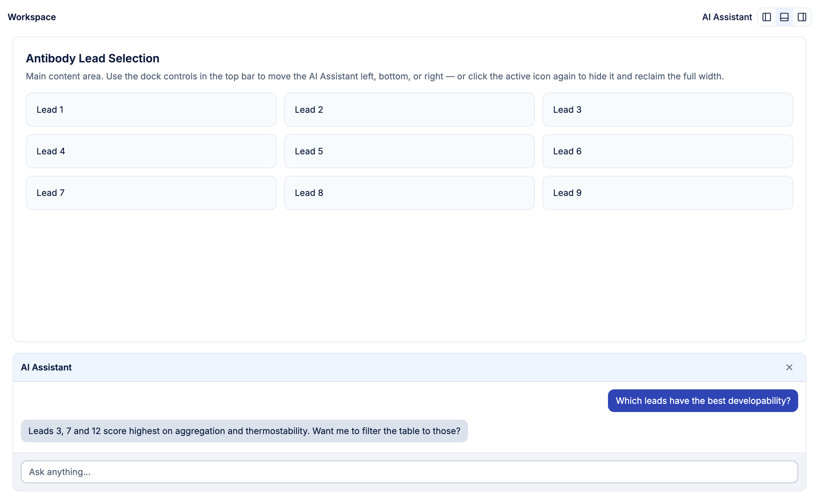The width and height of the screenshot is (819, 504).
Task: Click the Lead 8 card
Action: coord(409,193)
